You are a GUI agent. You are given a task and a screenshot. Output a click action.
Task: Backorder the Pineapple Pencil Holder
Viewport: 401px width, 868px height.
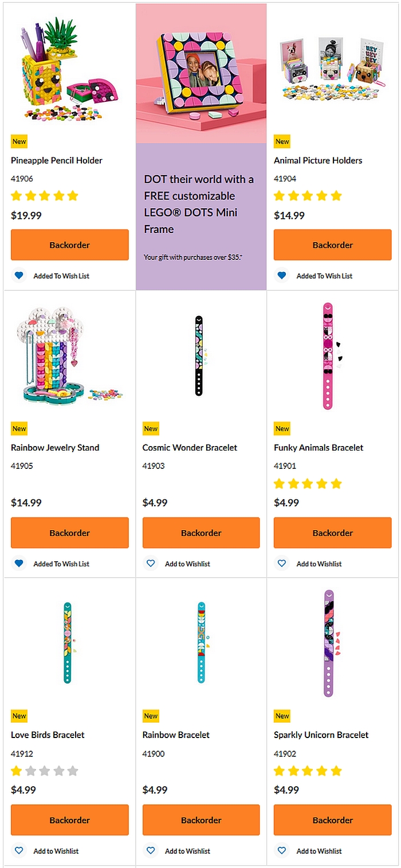70,245
